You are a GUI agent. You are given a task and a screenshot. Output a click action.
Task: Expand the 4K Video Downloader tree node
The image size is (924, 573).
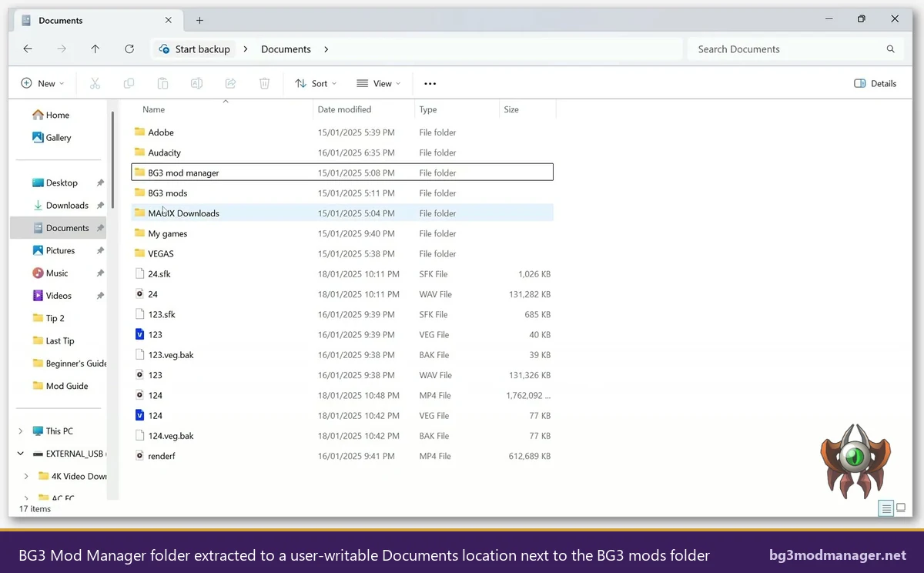[x=27, y=476]
